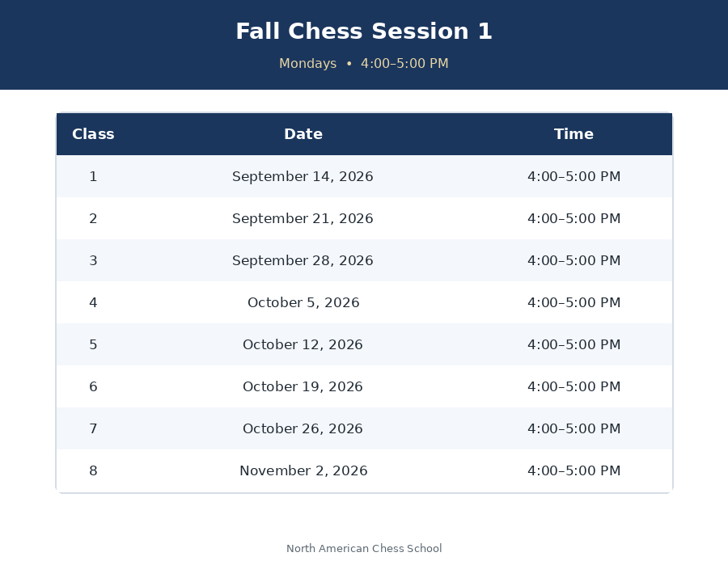Click the Class column header
The width and height of the screenshot is (728, 582).
(93, 134)
